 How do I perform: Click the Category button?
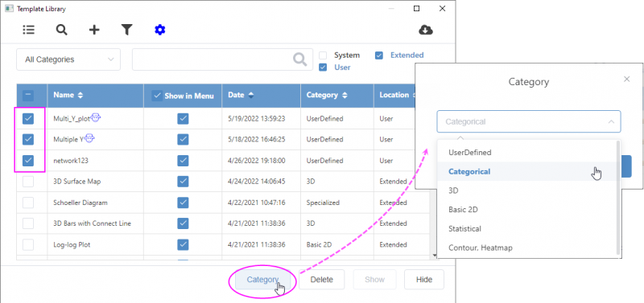[262, 280]
